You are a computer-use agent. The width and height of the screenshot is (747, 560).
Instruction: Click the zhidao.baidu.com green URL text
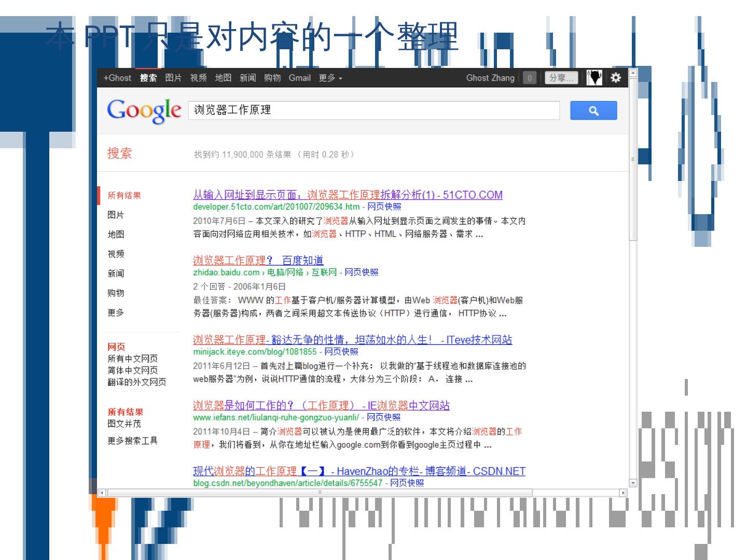pos(226,273)
